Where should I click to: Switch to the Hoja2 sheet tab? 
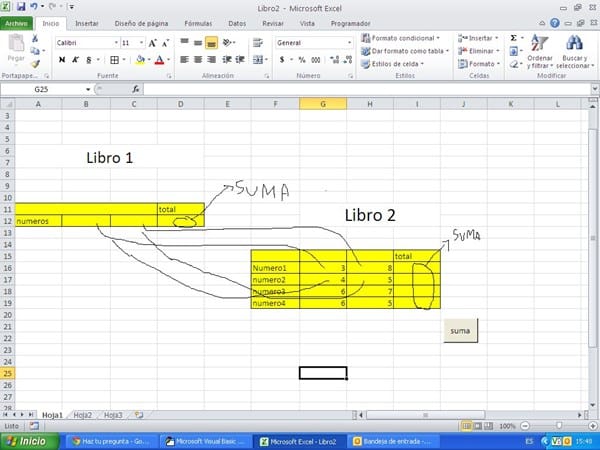[83, 414]
